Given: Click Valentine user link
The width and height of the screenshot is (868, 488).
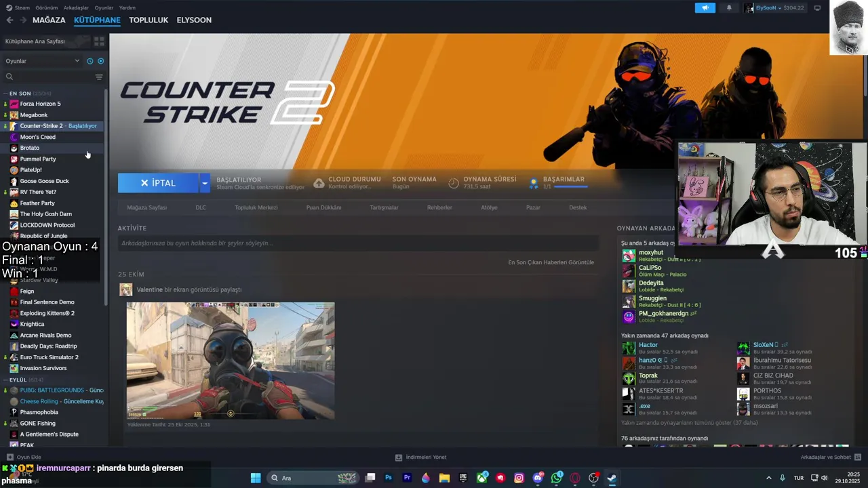Looking at the screenshot, I should [x=150, y=289].
